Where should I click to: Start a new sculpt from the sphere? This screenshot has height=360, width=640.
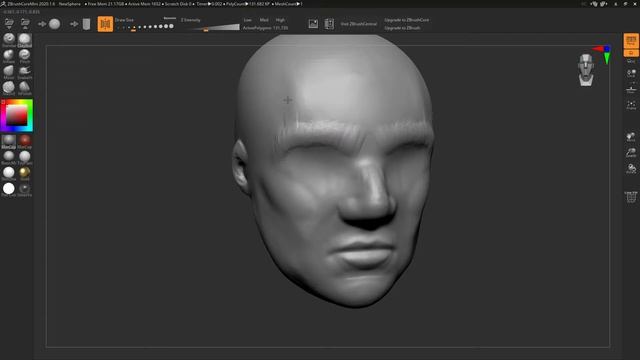coord(54,24)
